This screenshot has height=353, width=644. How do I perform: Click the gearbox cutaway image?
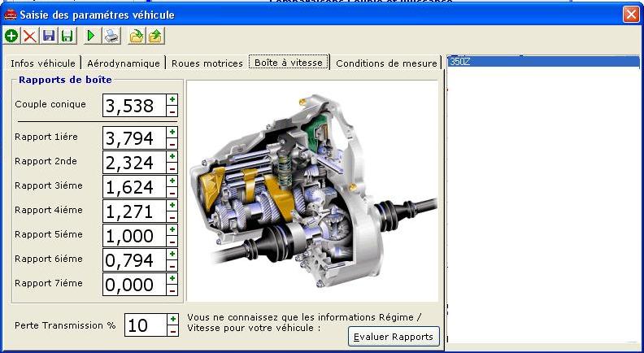coord(312,190)
